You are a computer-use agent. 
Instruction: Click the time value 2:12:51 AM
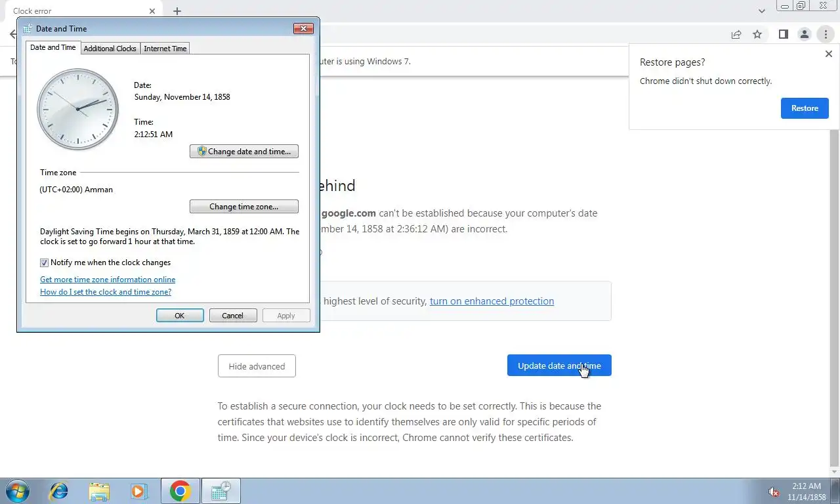pos(154,134)
